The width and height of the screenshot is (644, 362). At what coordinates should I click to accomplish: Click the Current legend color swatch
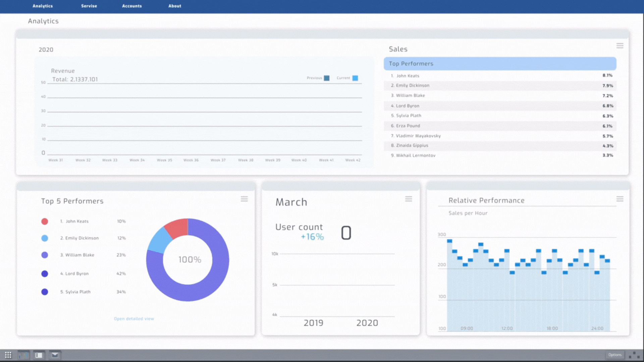(x=355, y=78)
